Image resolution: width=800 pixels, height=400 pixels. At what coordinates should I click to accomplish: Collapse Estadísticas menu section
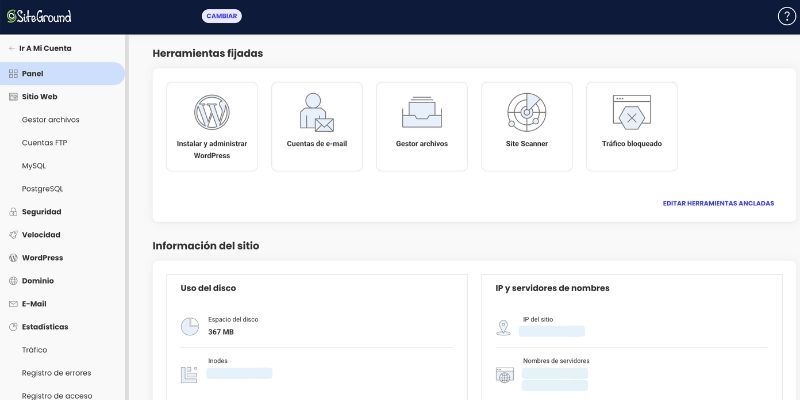45,327
